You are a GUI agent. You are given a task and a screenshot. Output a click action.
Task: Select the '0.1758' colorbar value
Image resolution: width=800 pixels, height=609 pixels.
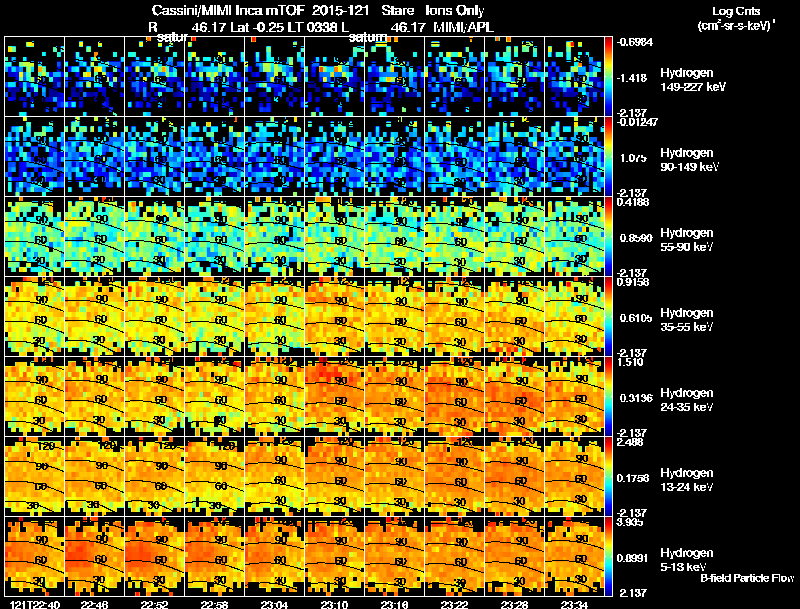click(635, 478)
